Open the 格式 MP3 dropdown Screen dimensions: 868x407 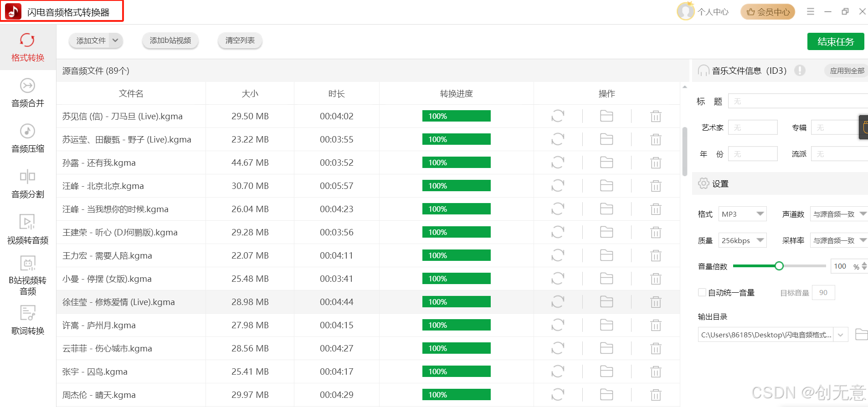point(743,214)
